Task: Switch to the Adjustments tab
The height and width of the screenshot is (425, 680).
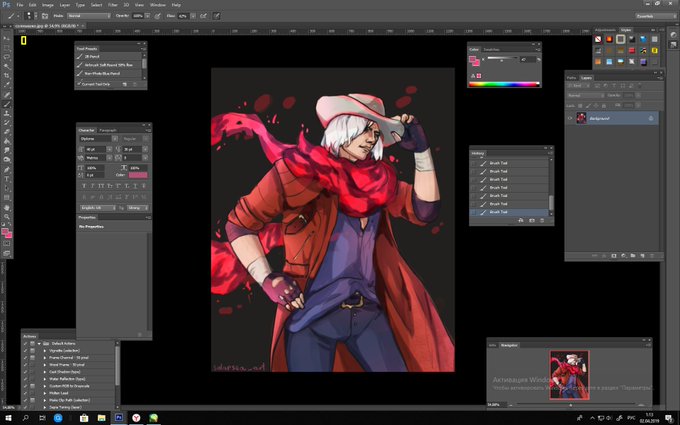Action: 605,30
